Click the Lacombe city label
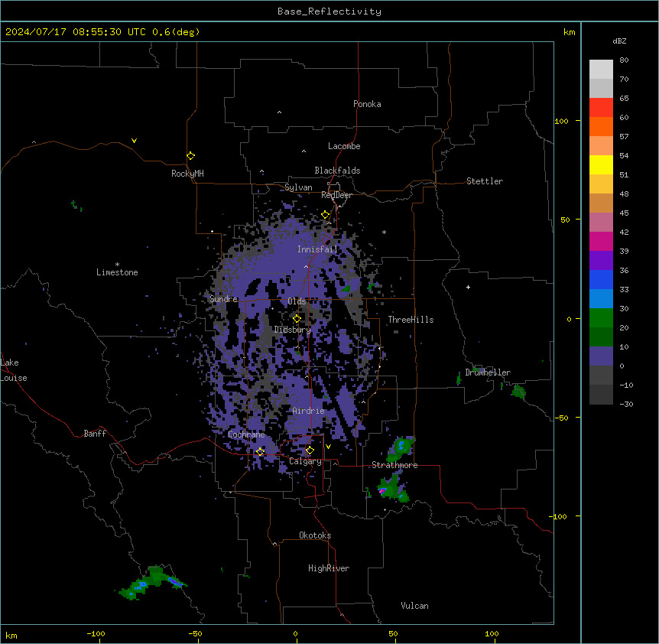The width and height of the screenshot is (659, 644). [344, 146]
